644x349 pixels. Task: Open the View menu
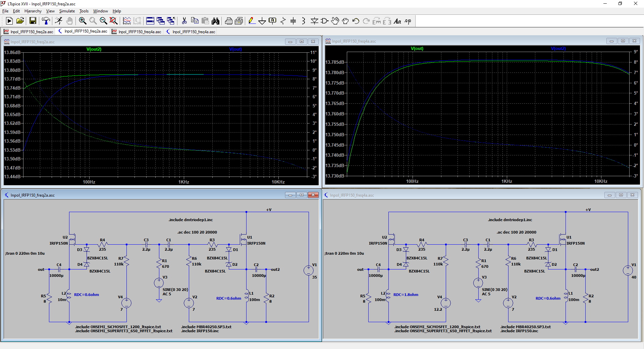pos(50,11)
